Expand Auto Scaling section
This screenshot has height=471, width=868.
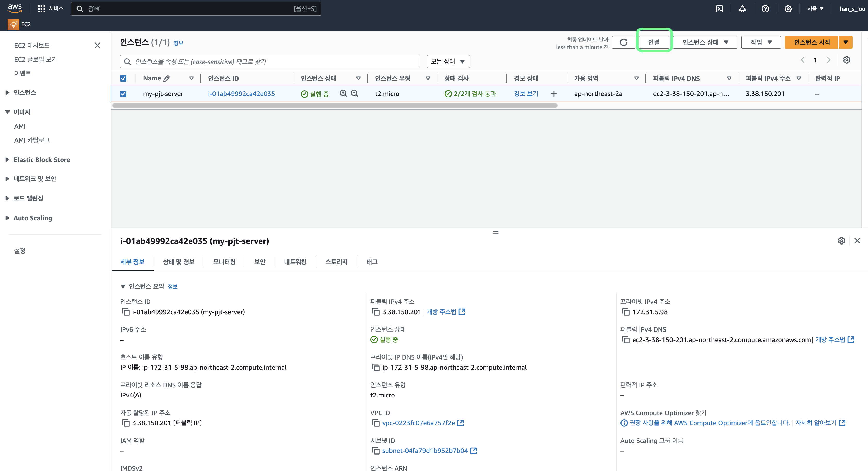[7, 218]
